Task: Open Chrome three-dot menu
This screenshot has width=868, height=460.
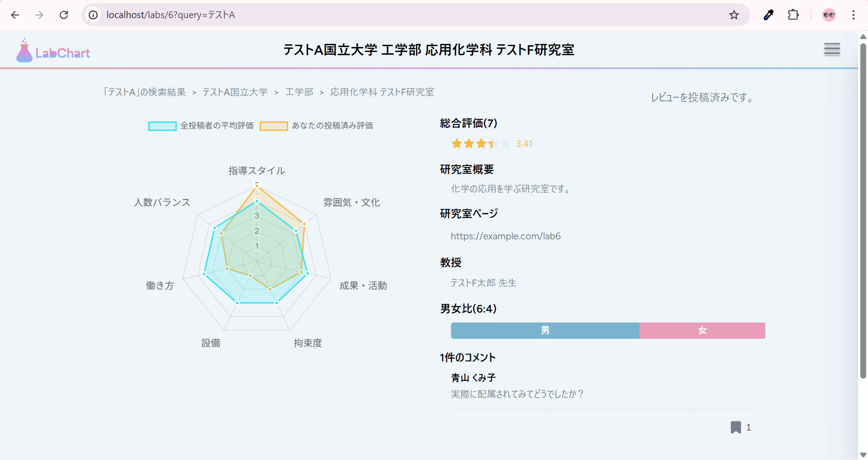Action: click(x=853, y=15)
